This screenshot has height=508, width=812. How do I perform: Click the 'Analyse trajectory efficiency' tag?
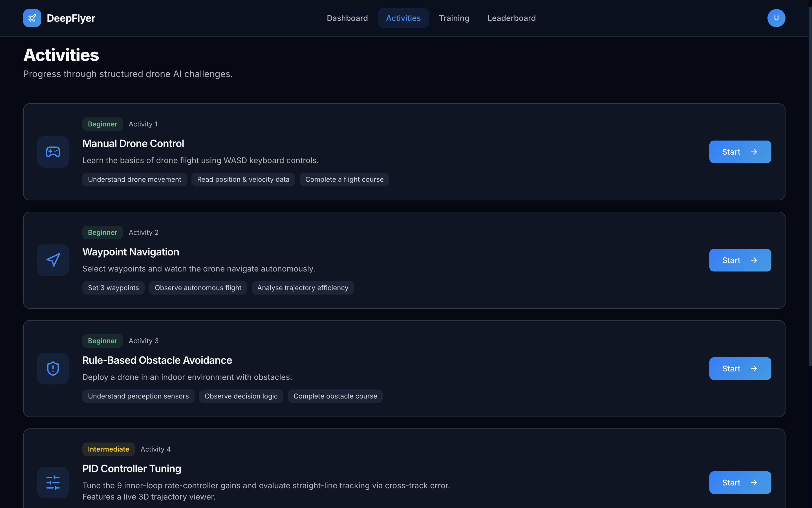[303, 288]
